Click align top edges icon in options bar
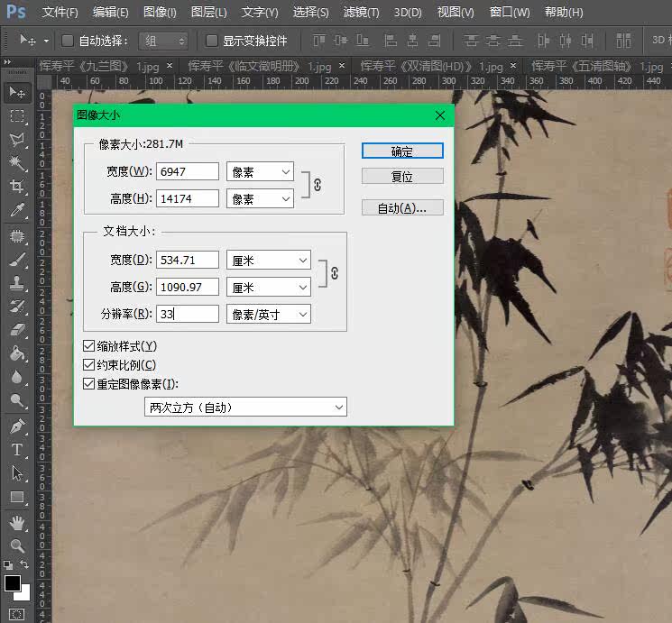This screenshot has width=672, height=623. coord(318,41)
